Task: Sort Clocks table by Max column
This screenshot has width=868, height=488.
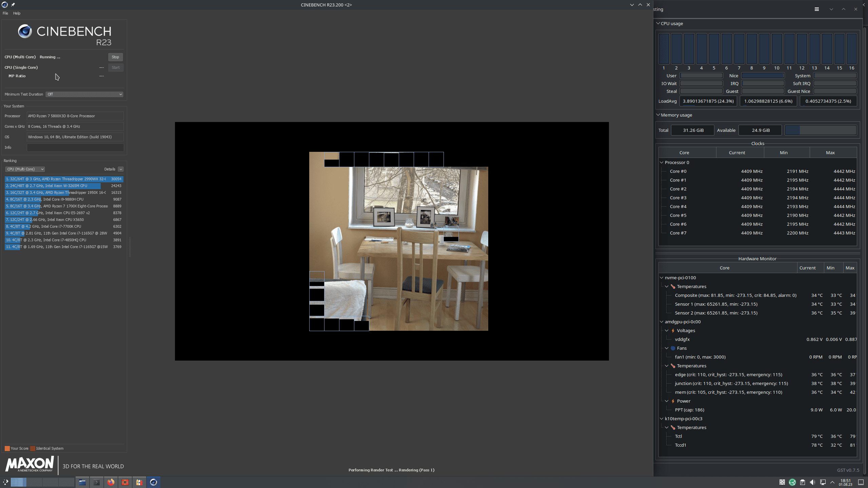Action: [833, 152]
